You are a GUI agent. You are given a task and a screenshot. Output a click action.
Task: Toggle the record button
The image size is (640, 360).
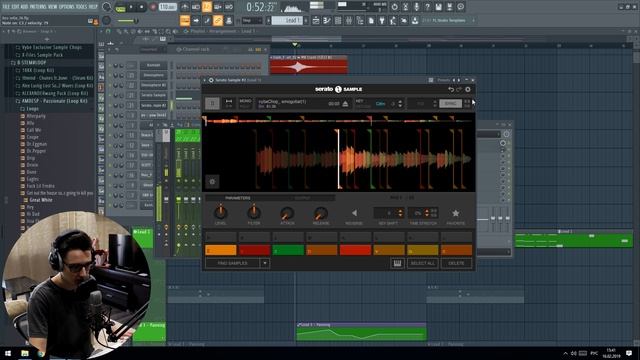coord(153,7)
